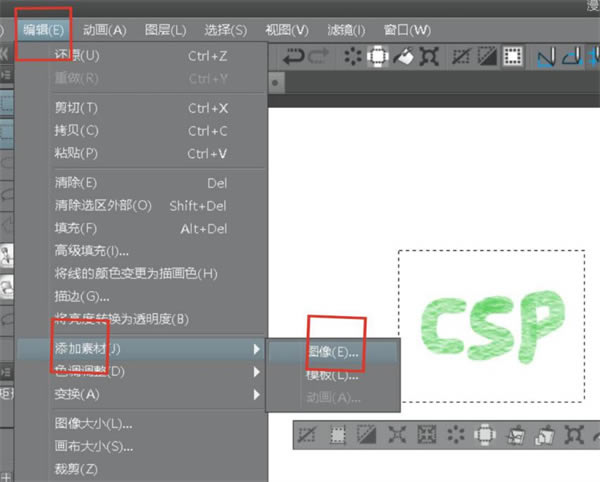Click the green CSP drawing on the canvas
Screen dimensions: 600x482
(x=493, y=327)
